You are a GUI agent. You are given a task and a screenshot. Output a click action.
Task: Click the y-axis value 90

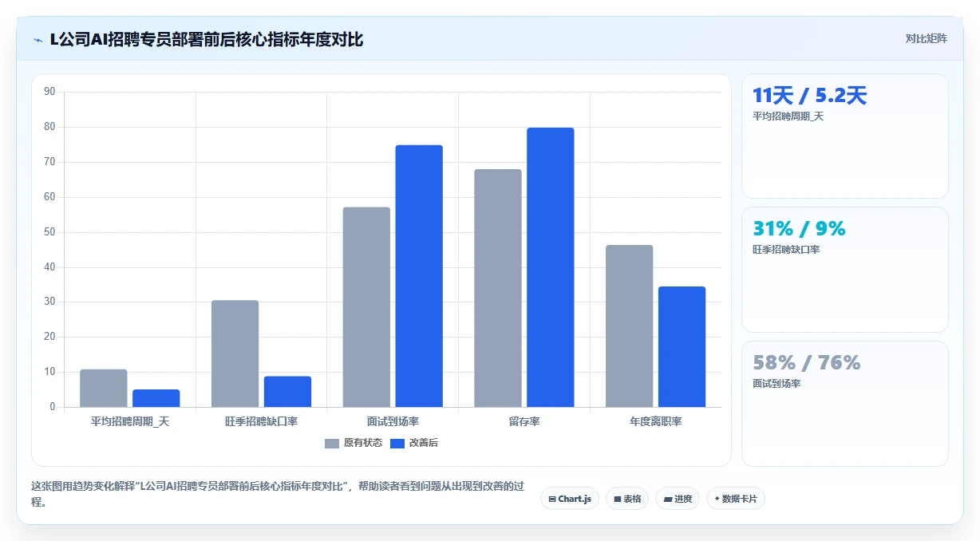click(49, 92)
